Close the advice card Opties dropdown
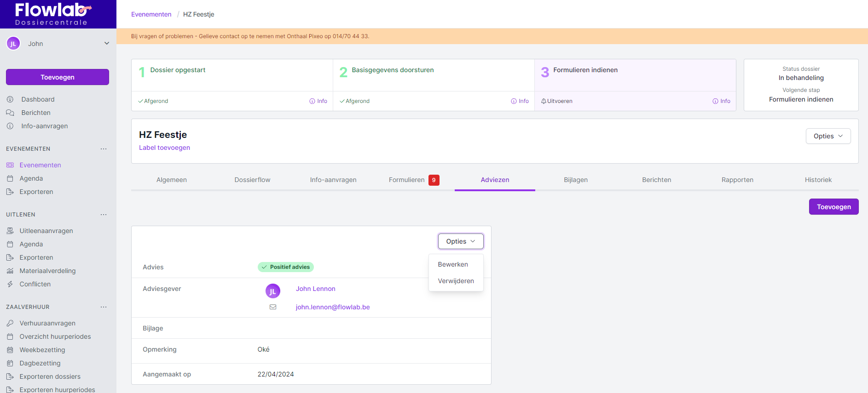 460,241
